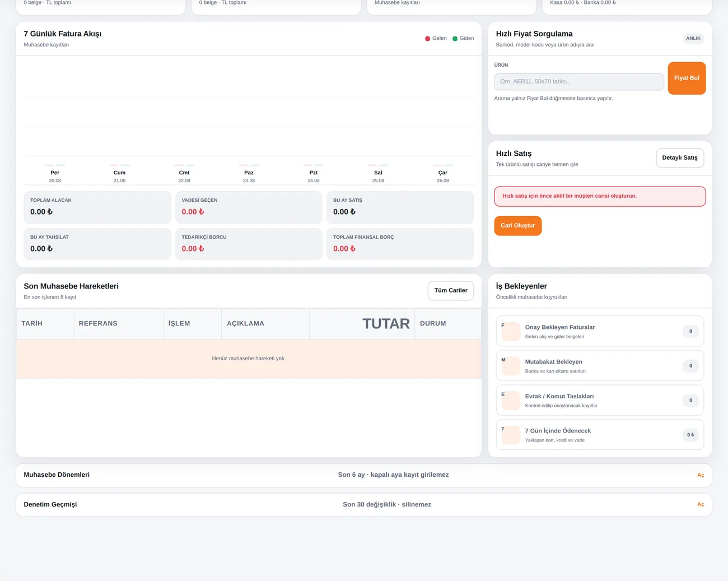Open the Detaylı Satış view
728x581 pixels.
(680, 158)
